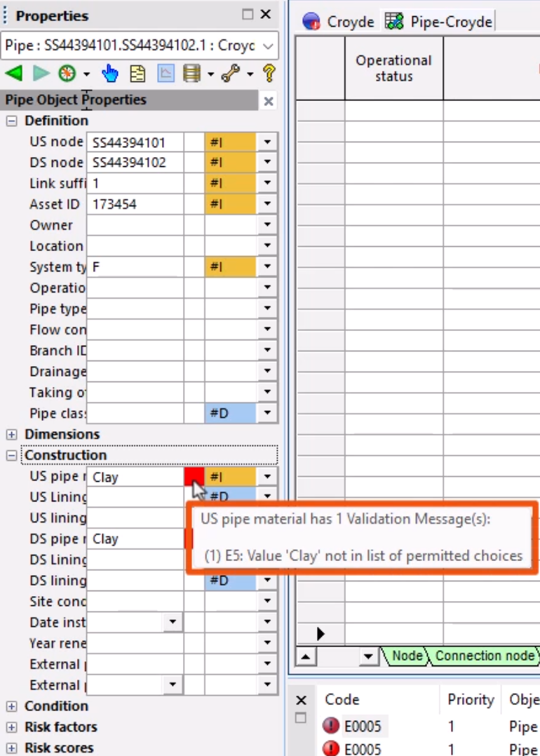
Task: Edit the US node ID field
Action: coord(135,142)
